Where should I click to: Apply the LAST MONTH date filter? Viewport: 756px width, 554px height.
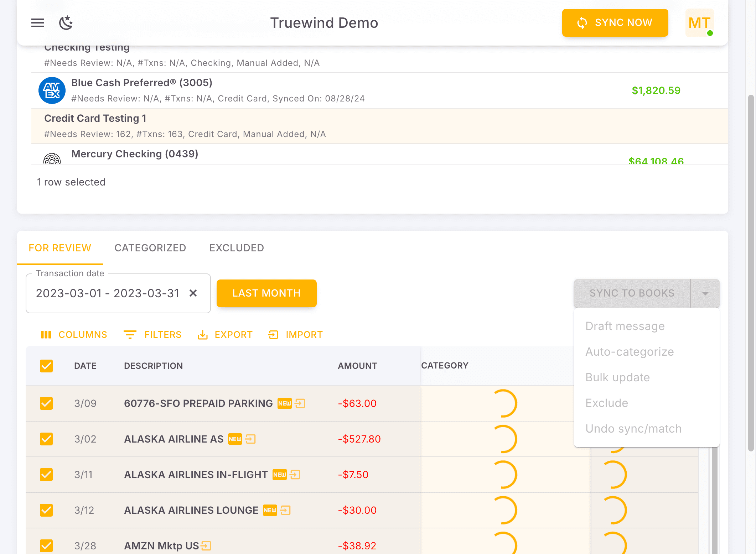pyautogui.click(x=266, y=293)
